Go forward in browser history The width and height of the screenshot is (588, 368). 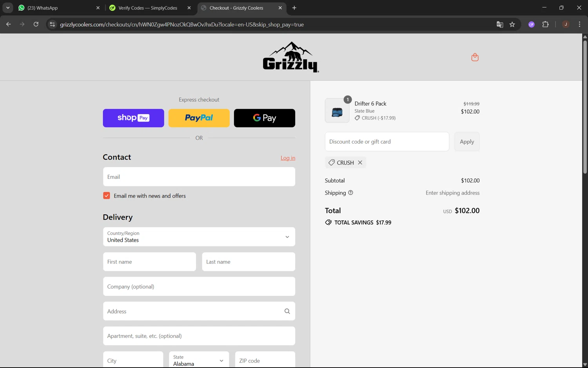click(22, 24)
